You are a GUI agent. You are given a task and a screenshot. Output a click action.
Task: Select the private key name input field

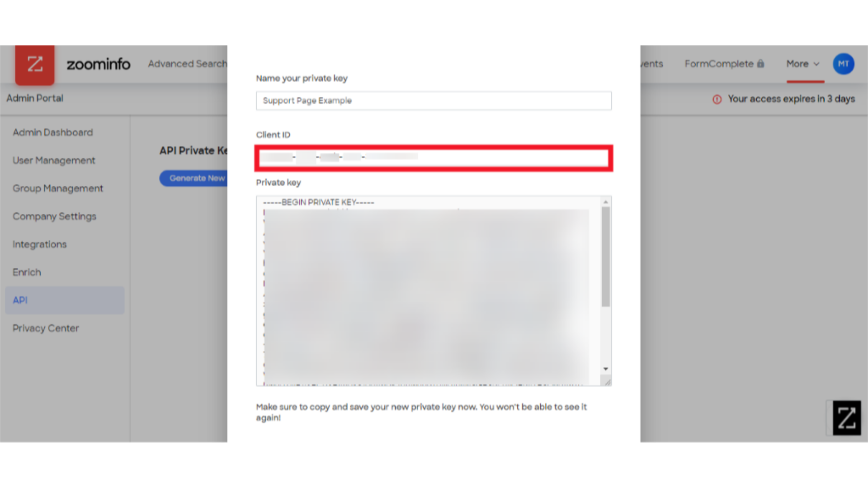coord(434,100)
